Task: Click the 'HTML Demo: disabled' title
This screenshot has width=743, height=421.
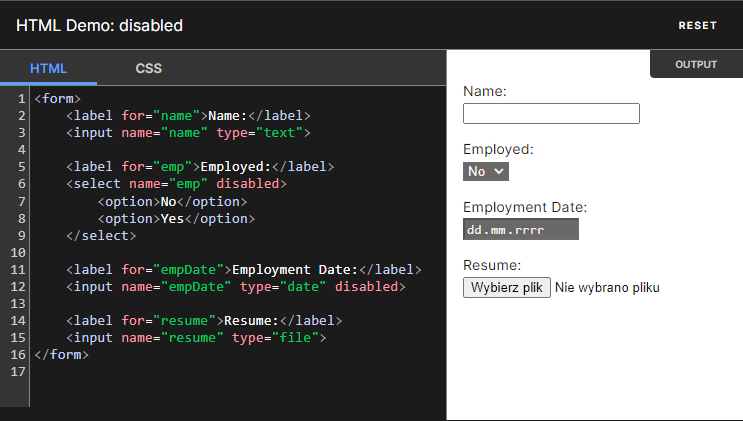Action: click(100, 26)
